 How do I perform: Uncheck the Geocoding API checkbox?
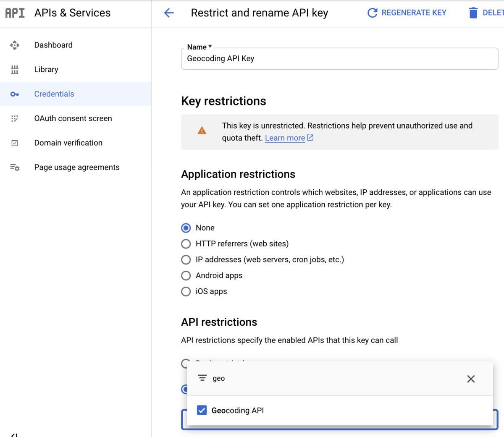[202, 411]
